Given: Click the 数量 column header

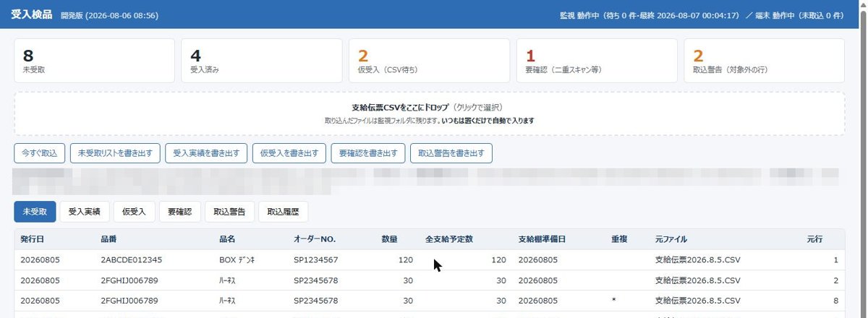Looking at the screenshot, I should (x=389, y=239).
